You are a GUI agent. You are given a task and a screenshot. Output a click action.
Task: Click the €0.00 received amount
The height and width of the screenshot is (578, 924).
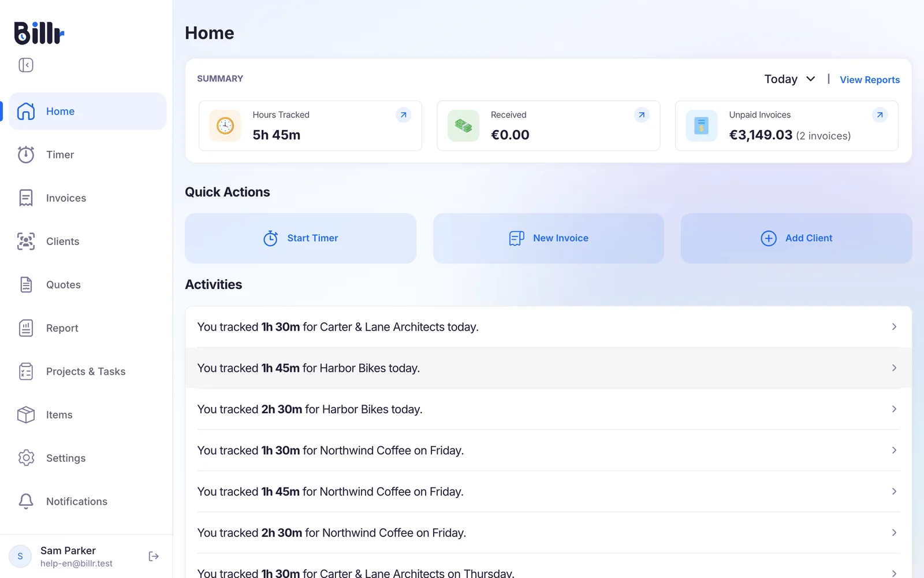pos(510,135)
